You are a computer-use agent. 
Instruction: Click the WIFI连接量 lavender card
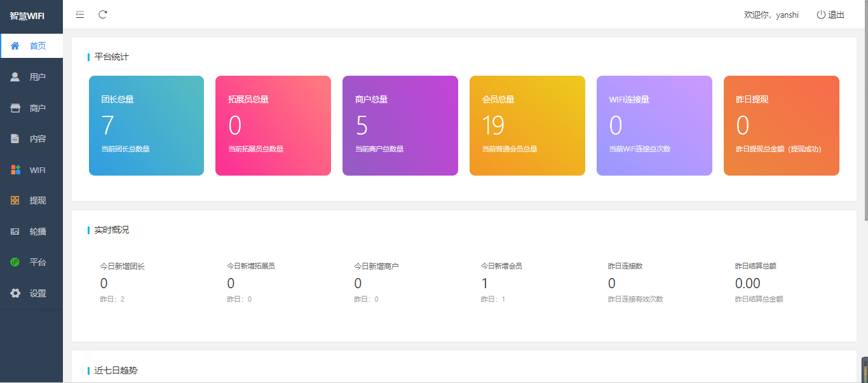click(654, 125)
